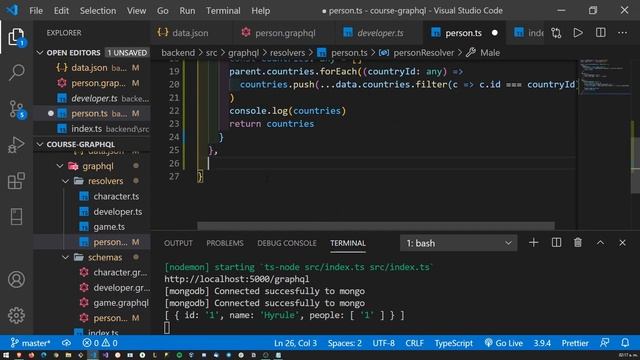Image resolution: width=640 pixels, height=360 pixels.
Task: Change CRLF line ending setting
Action: 414,343
